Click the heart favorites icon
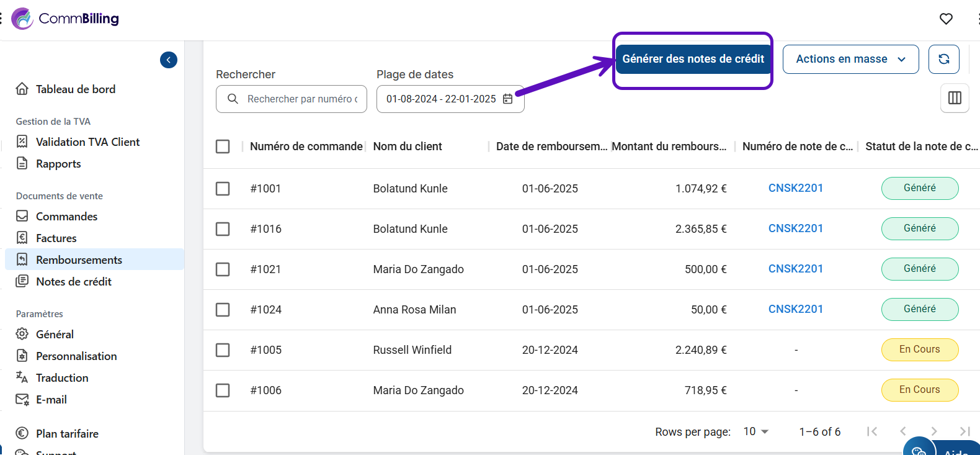Image resolution: width=980 pixels, height=455 pixels. point(946,19)
